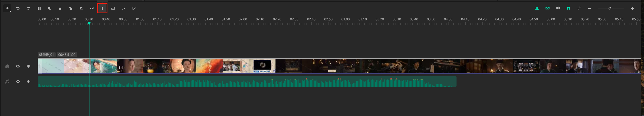Click the highlighted toolbar icon with vertical bars

coord(102,8)
